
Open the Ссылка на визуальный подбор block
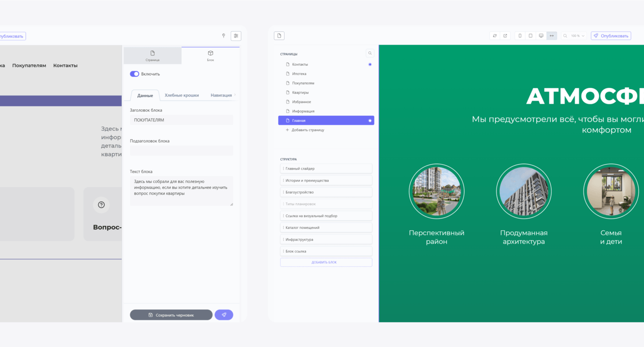click(326, 216)
